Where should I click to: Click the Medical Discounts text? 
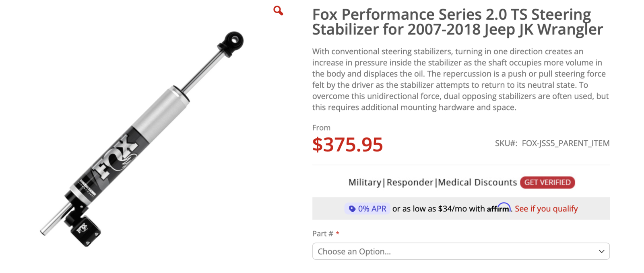tap(477, 183)
